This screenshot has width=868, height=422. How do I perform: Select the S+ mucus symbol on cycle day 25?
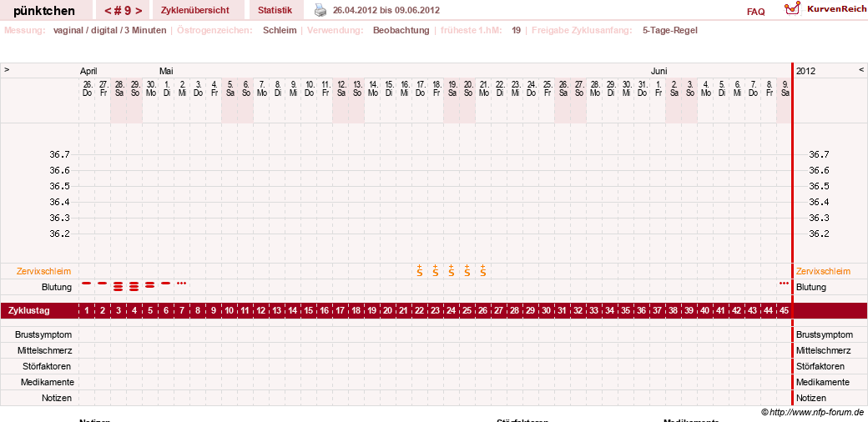pyautogui.click(x=467, y=270)
